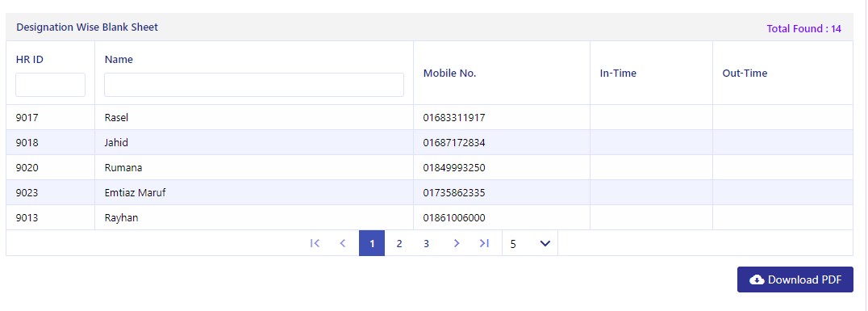Select page 3 in paginator
The height and width of the screenshot is (311, 868).
(426, 243)
